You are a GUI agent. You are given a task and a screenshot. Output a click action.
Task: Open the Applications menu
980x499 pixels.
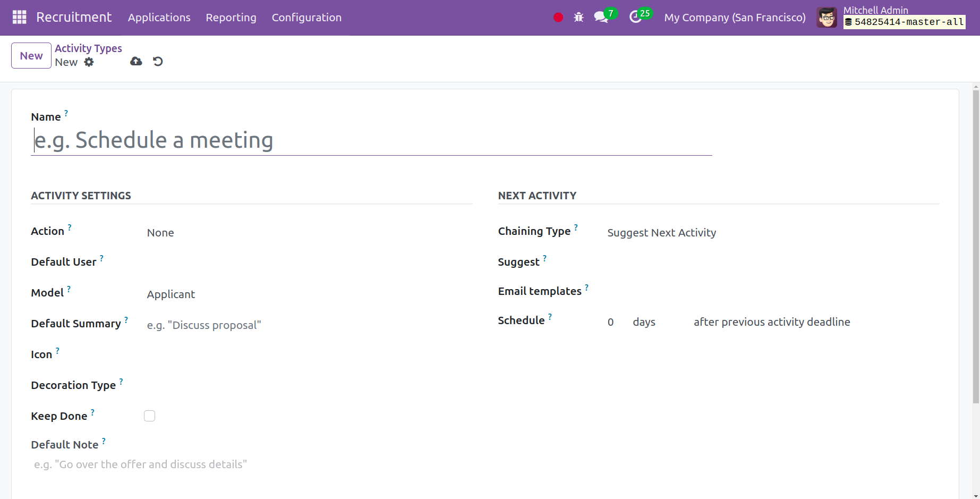tap(159, 18)
